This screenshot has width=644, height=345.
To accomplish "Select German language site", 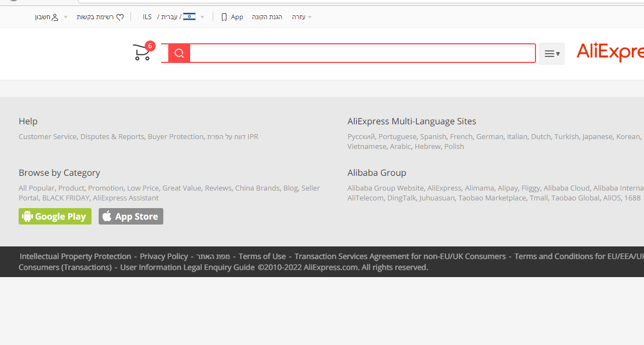I will click(x=489, y=136).
